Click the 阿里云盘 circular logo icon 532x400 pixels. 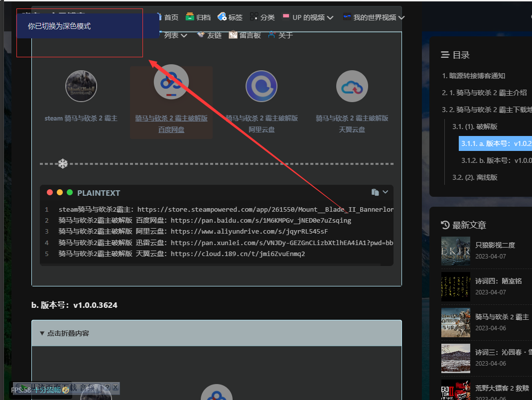(262, 86)
